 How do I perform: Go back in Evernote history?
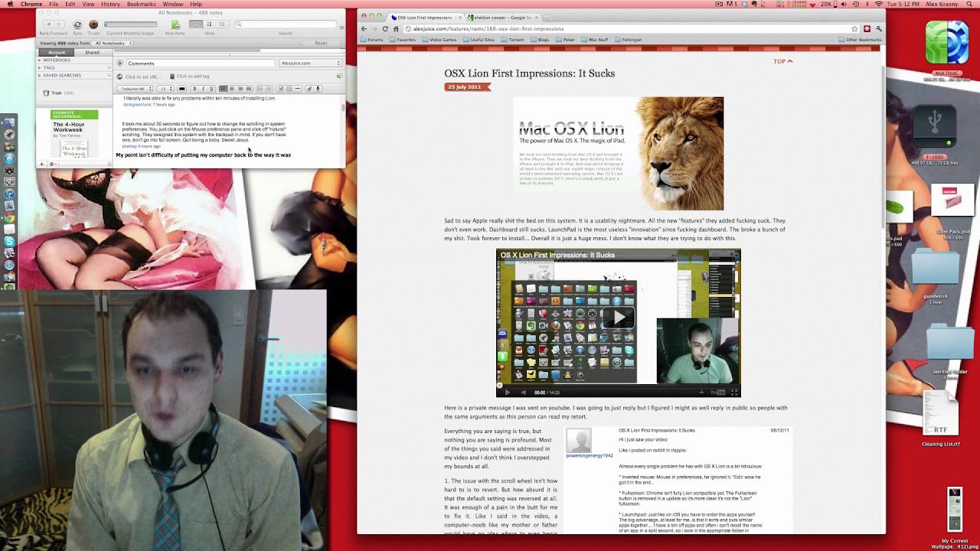[48, 24]
